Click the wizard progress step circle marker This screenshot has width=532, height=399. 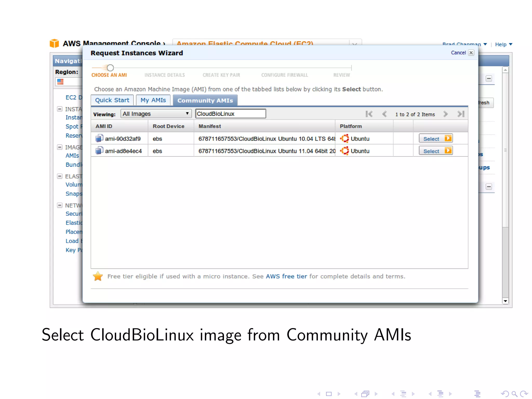pyautogui.click(x=110, y=68)
